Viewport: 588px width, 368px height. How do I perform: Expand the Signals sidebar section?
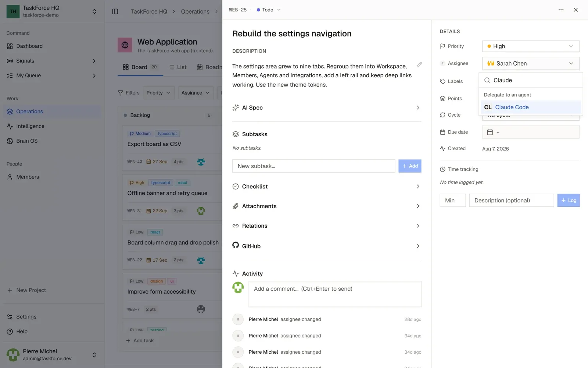[94, 61]
